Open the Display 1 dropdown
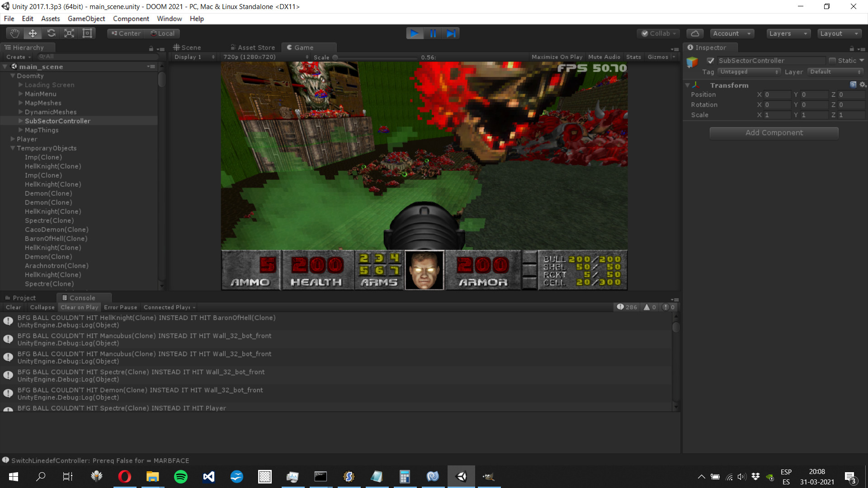This screenshot has width=868, height=488. tap(195, 57)
